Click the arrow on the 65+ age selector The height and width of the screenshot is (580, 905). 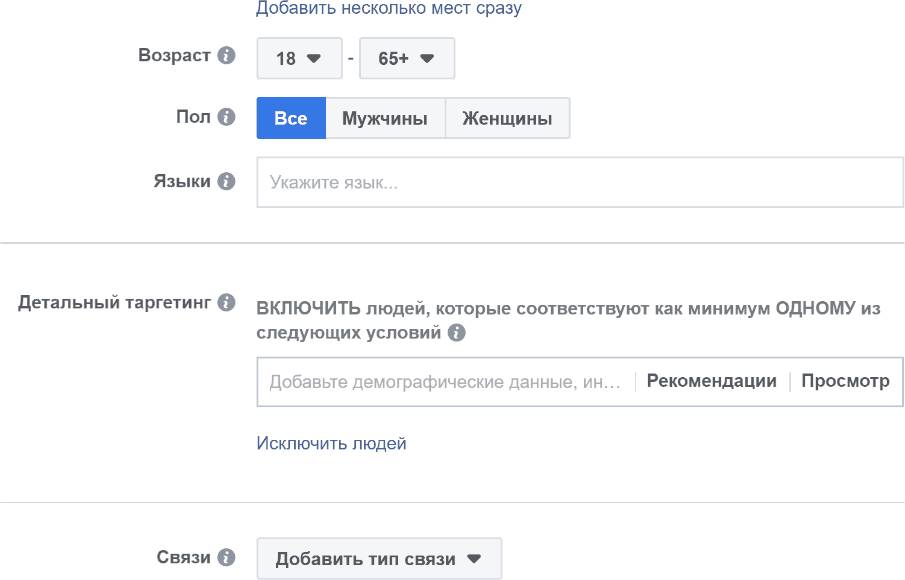coord(427,58)
